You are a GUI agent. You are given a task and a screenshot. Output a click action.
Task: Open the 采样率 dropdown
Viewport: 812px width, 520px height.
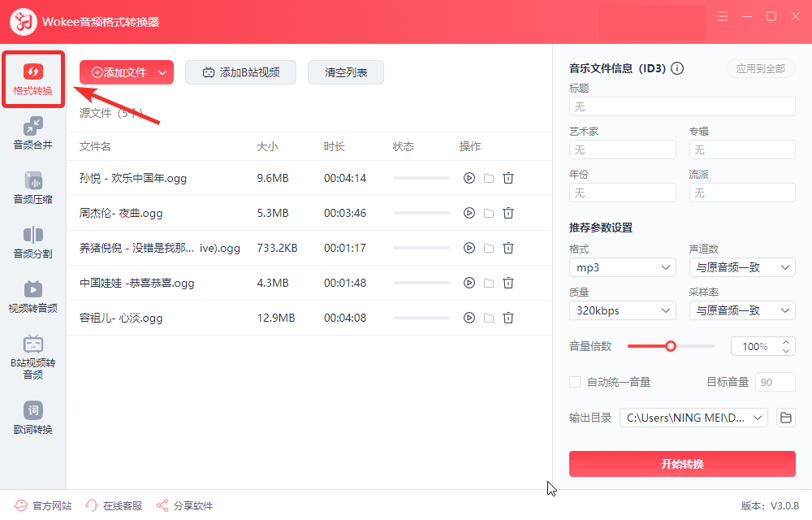[x=742, y=310]
